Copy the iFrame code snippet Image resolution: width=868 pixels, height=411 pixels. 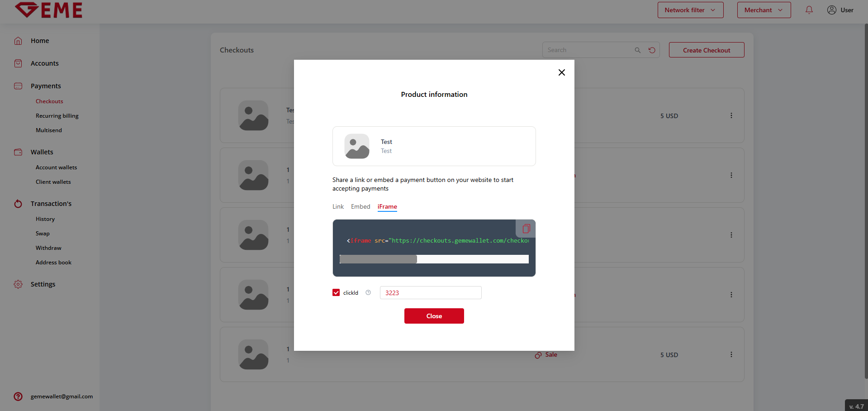526,229
